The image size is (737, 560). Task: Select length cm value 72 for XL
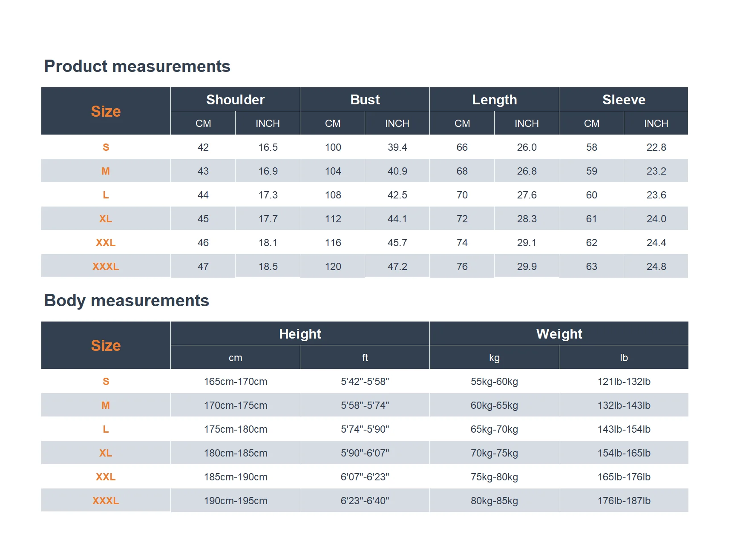pyautogui.click(x=462, y=218)
